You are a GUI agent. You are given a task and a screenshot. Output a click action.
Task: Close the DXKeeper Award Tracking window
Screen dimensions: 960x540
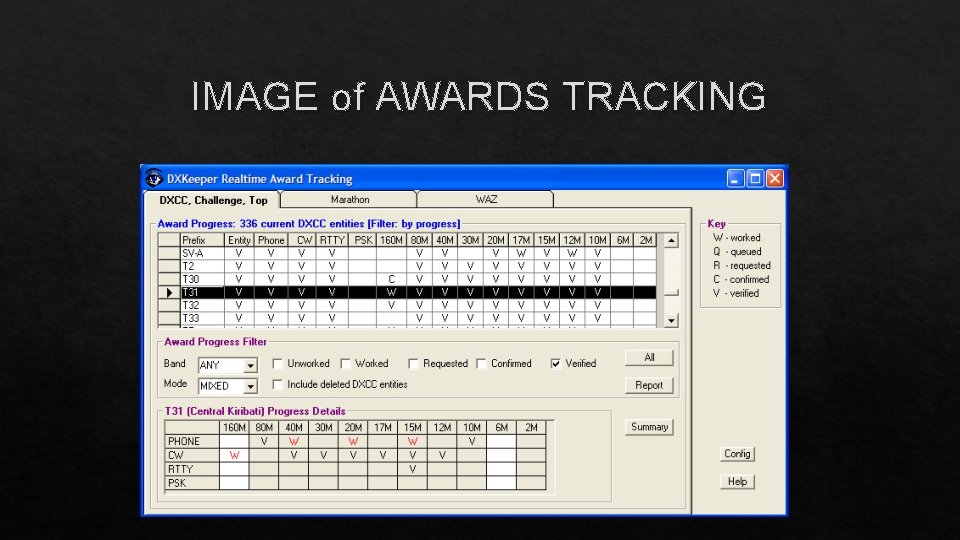point(774,178)
